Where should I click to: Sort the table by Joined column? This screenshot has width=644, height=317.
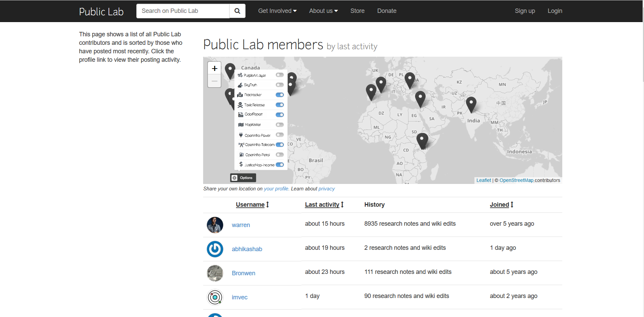pyautogui.click(x=499, y=205)
